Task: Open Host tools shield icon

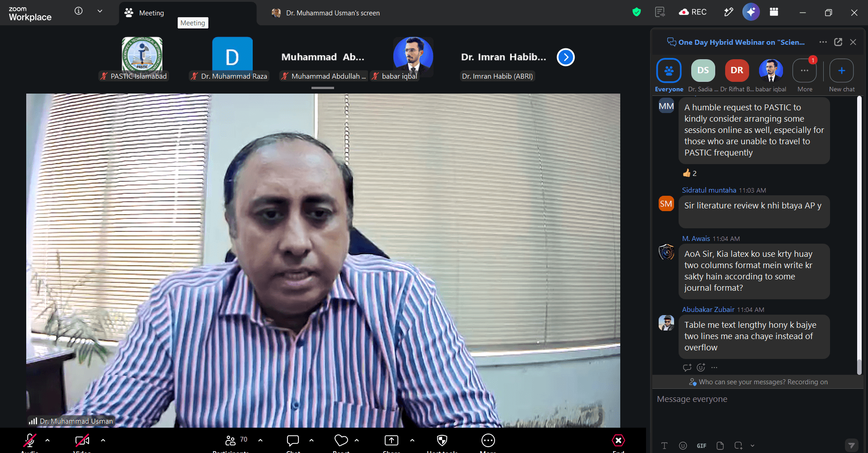Action: tap(442, 440)
